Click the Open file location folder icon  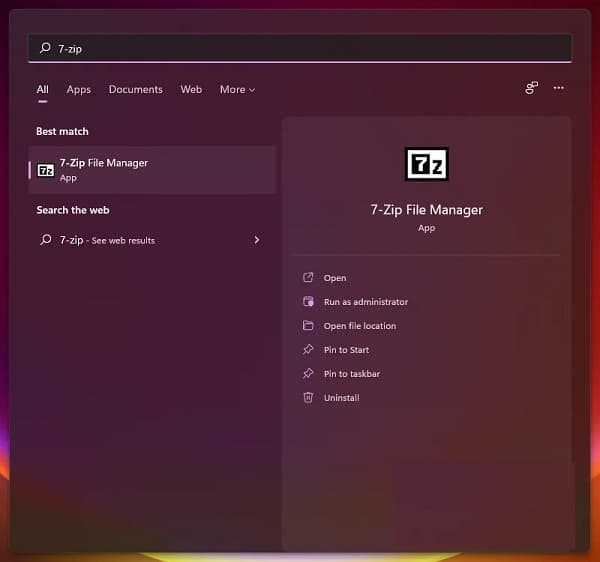[308, 325]
